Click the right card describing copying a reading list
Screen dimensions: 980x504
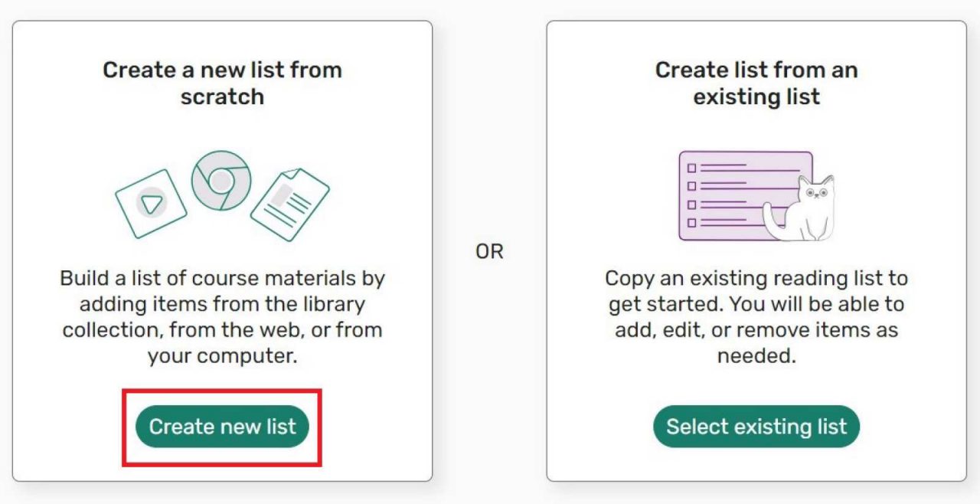pos(755,253)
